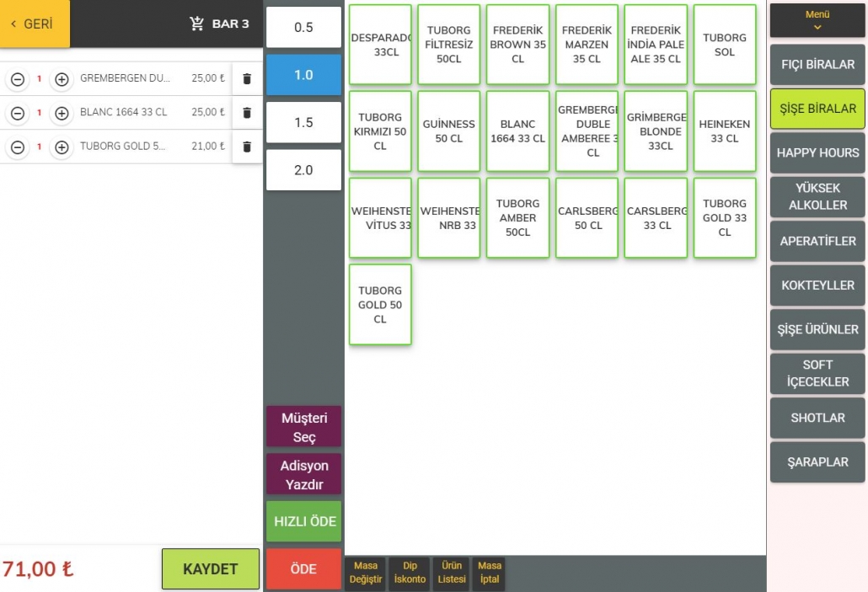Open SHOTLAR category

[817, 418]
